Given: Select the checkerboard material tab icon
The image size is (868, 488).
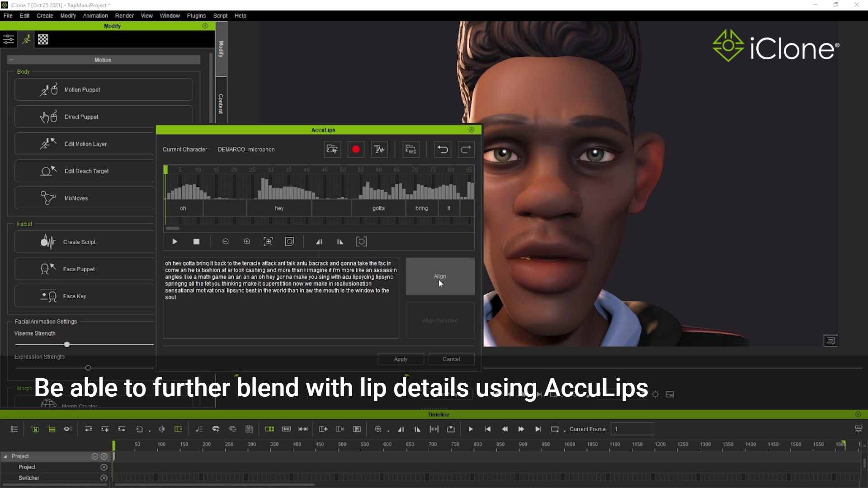Looking at the screenshot, I should 43,39.
